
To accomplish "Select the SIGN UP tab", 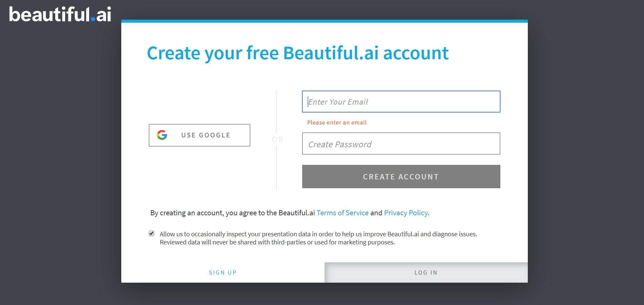I will (x=223, y=273).
